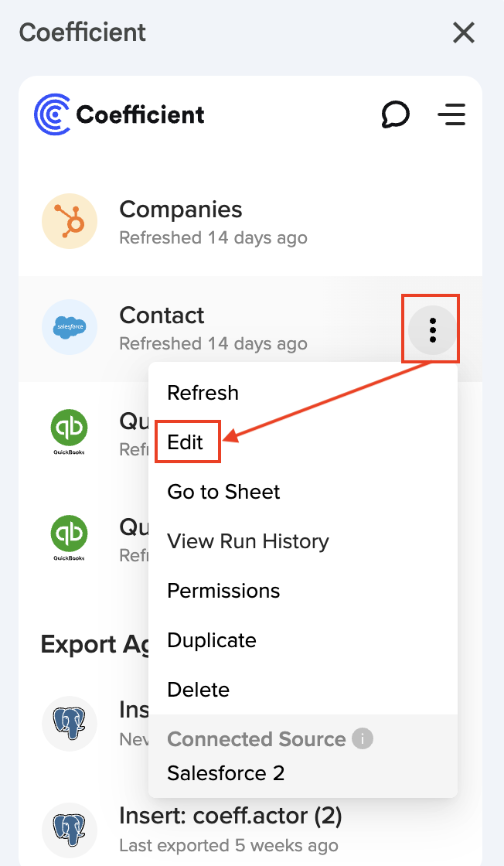Select Go to Sheet option
This screenshot has width=504, height=866.
(x=223, y=492)
